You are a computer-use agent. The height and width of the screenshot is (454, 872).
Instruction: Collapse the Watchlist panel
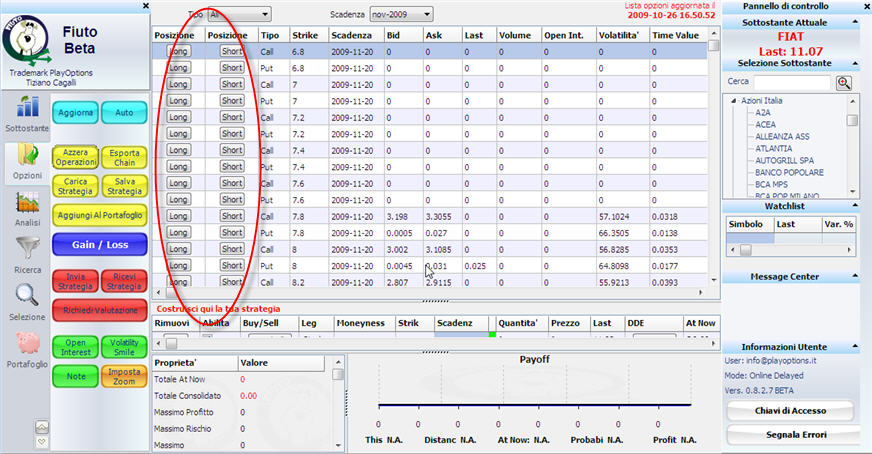point(855,206)
